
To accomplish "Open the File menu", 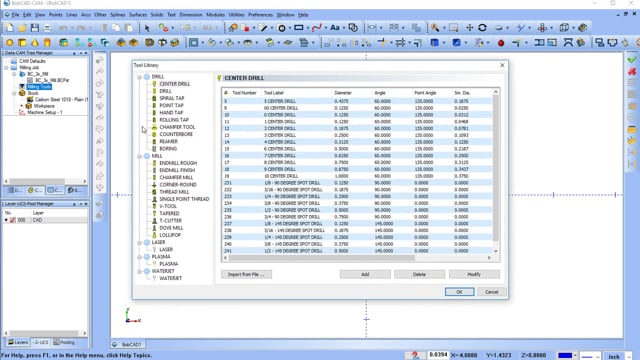I will coord(16,15).
